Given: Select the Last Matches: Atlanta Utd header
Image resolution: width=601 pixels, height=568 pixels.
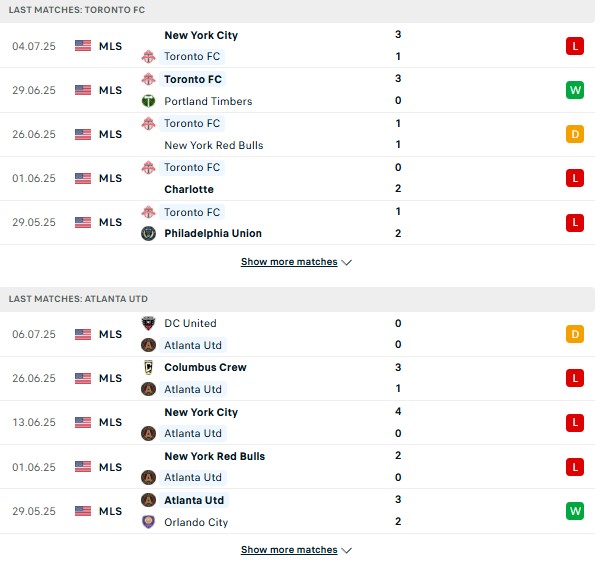Looking at the screenshot, I should point(78,299).
